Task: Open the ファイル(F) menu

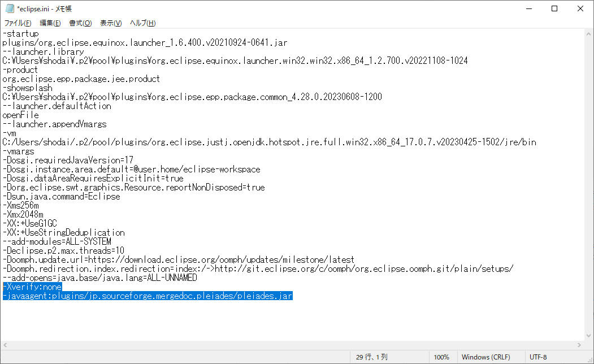Action: pos(18,23)
